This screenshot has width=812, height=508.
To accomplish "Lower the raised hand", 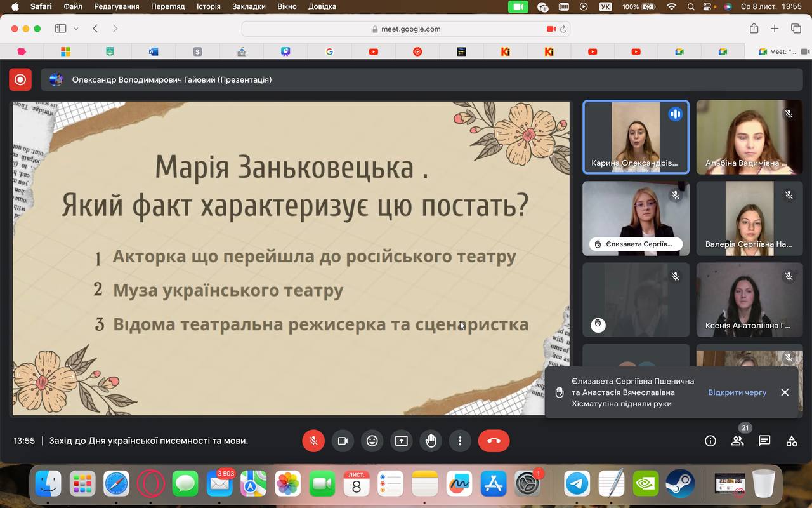I will point(431,441).
